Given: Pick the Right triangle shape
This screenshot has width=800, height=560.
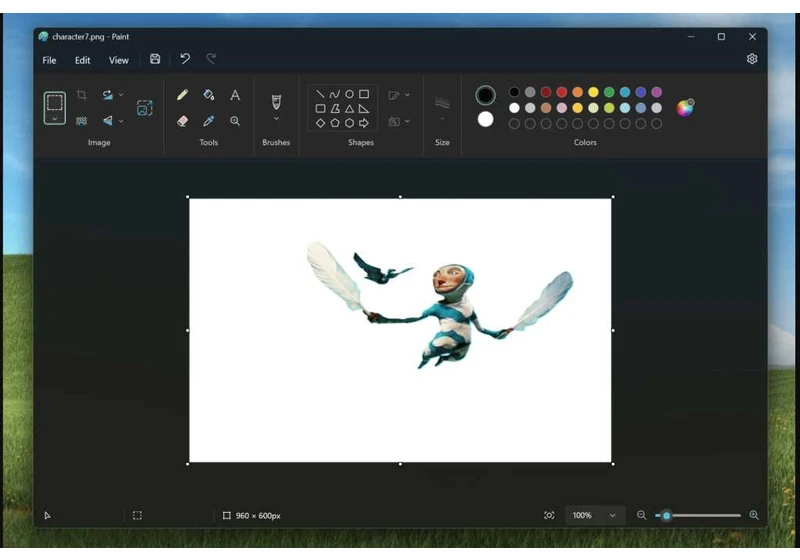Looking at the screenshot, I should click(364, 108).
